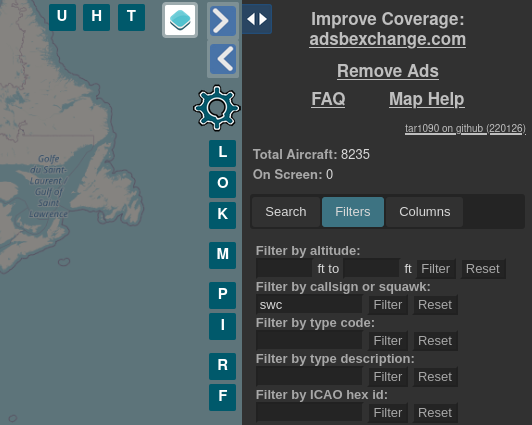Focus the ICAO hex id input field
The image size is (532, 425).
pyautogui.click(x=309, y=412)
